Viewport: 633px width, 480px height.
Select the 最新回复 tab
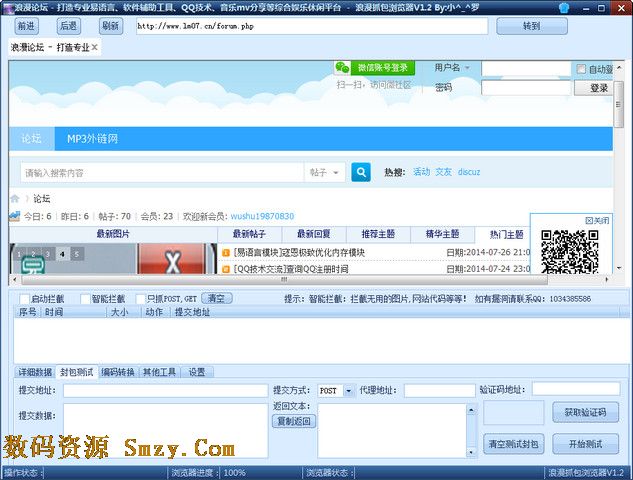coord(314,234)
